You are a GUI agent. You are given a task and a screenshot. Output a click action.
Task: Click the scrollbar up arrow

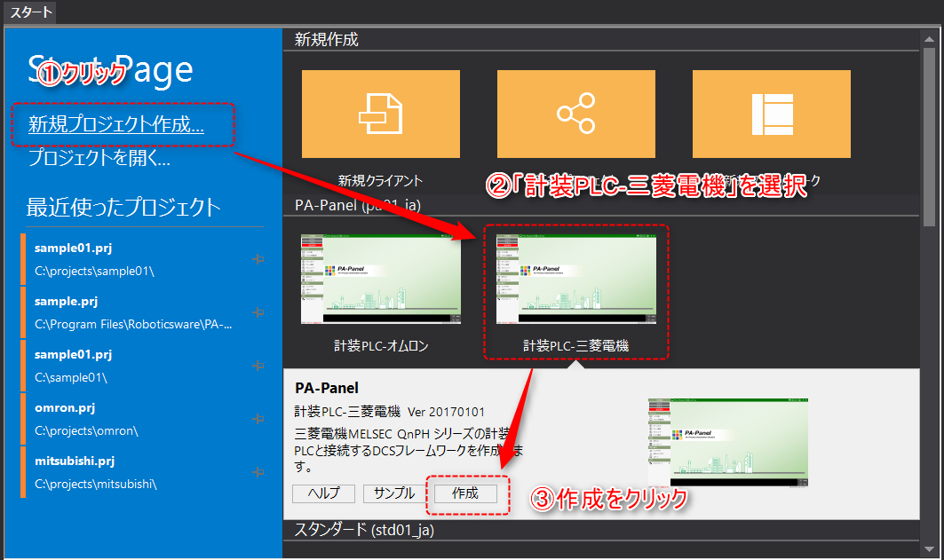[x=929, y=38]
